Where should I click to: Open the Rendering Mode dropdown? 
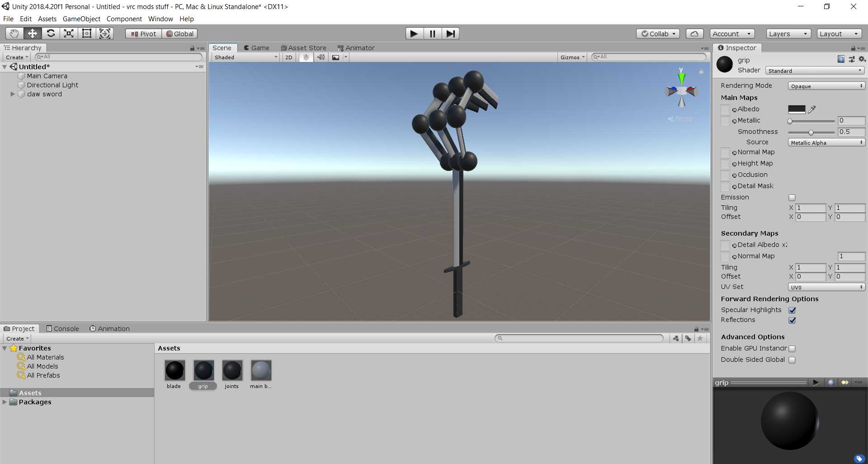826,86
